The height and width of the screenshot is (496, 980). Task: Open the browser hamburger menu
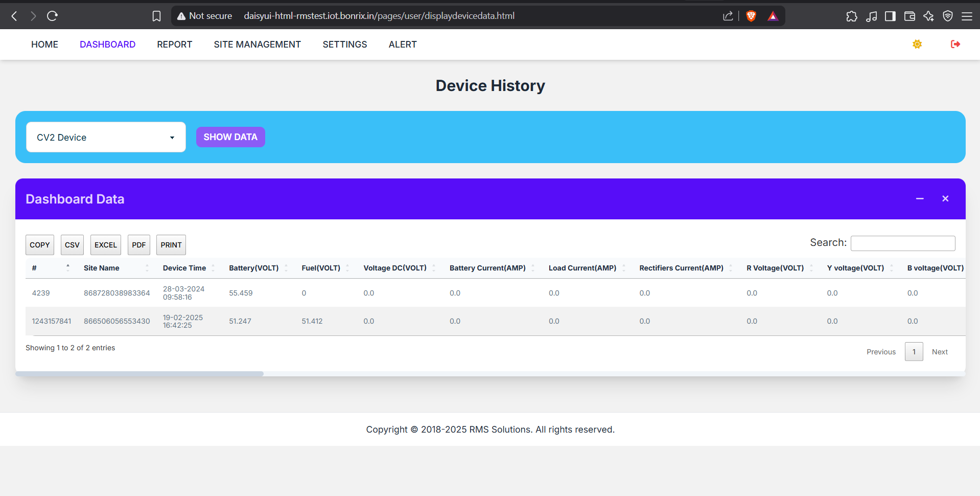pyautogui.click(x=967, y=16)
